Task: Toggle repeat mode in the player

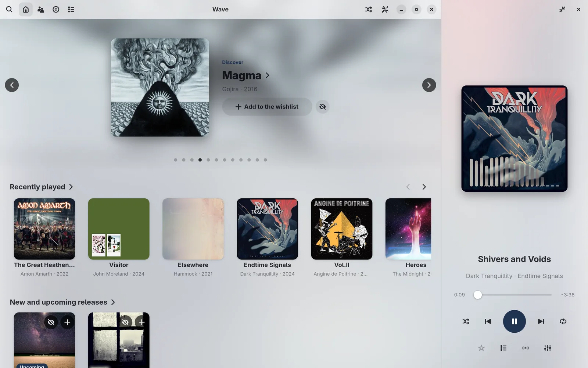Action: click(563, 321)
